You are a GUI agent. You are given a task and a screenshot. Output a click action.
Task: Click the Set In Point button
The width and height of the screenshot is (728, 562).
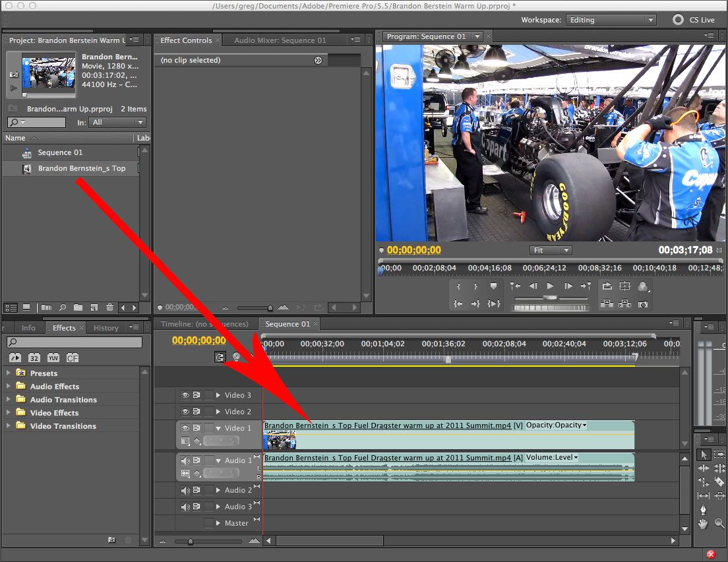pyautogui.click(x=459, y=286)
